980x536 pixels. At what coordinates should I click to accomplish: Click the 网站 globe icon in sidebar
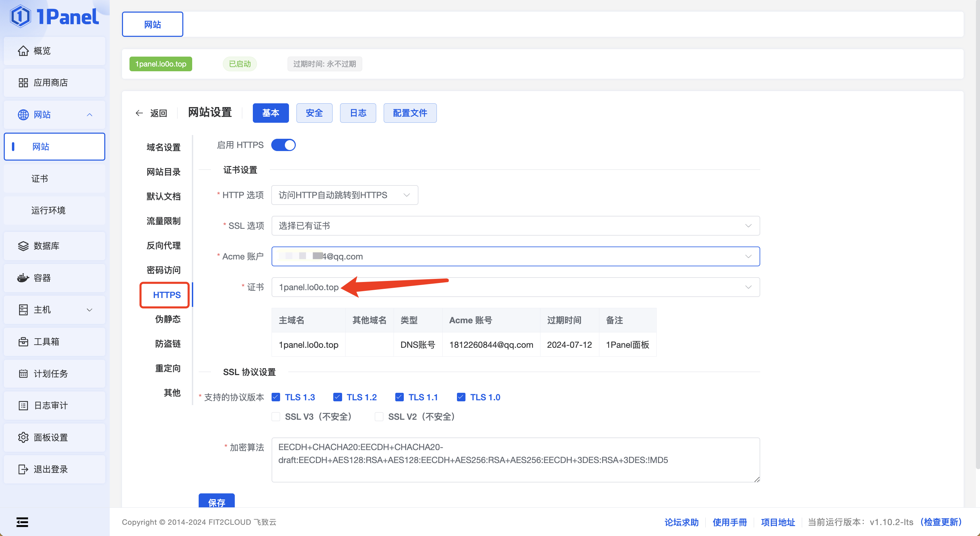tap(23, 115)
